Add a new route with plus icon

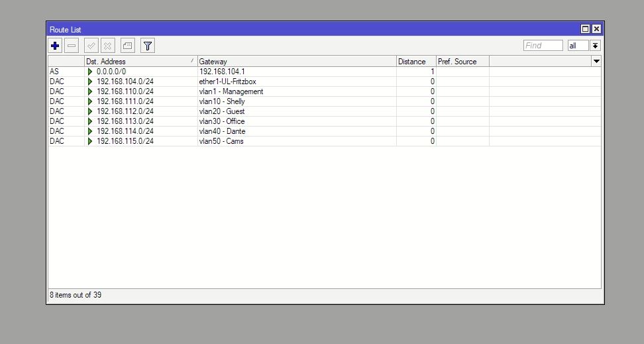click(55, 46)
